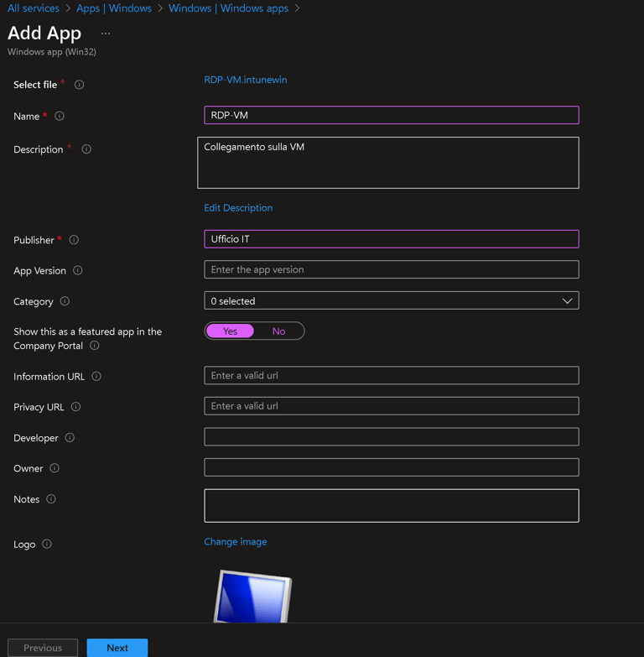
Task: Click the info icon beside Logo label
Action: (x=47, y=544)
